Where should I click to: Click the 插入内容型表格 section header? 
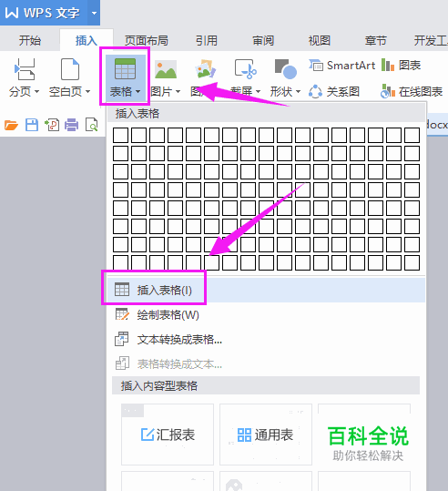(x=266, y=386)
